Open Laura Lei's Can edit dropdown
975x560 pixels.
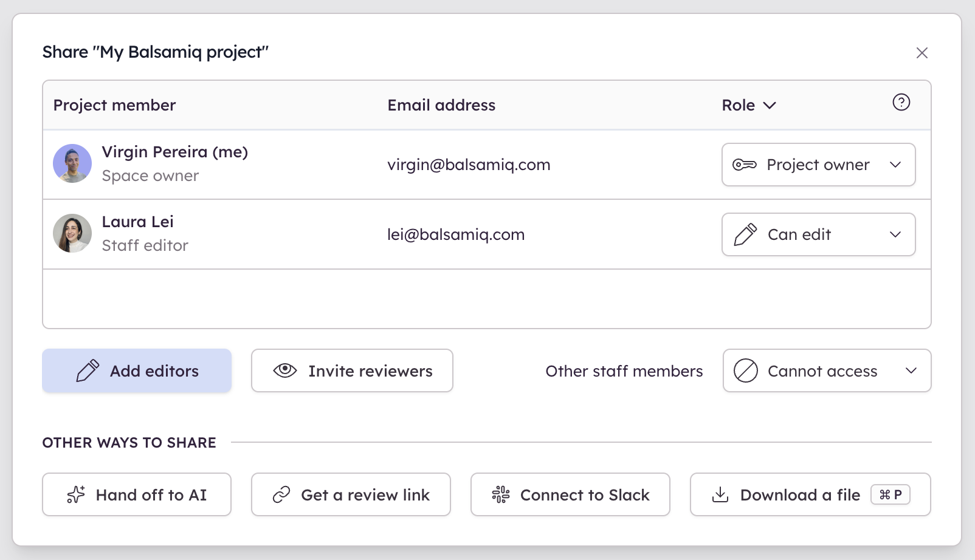point(818,234)
